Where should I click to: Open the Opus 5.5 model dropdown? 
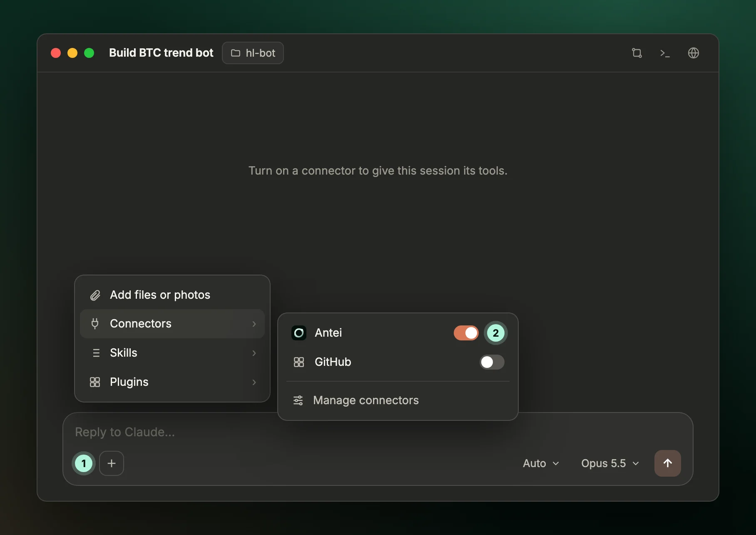tap(610, 463)
